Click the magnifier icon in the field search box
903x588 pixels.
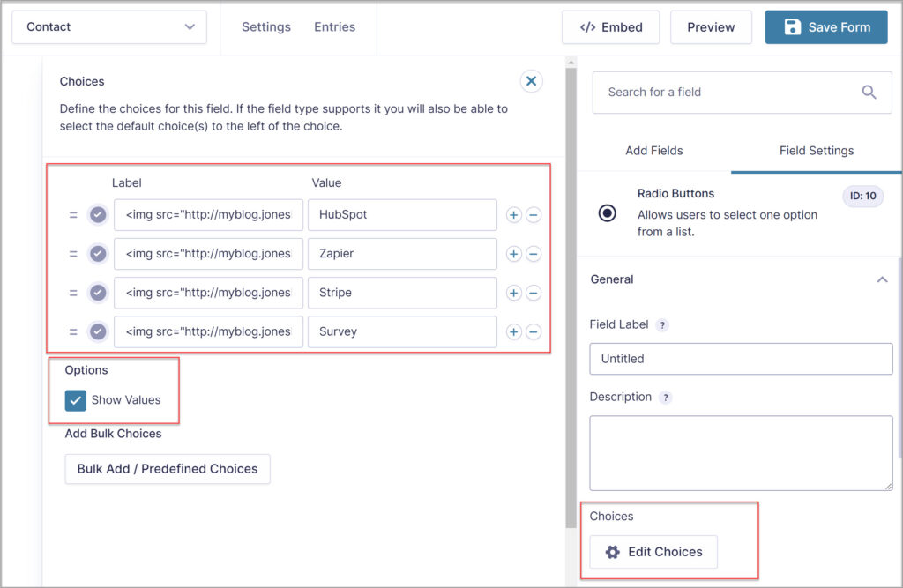tap(869, 92)
